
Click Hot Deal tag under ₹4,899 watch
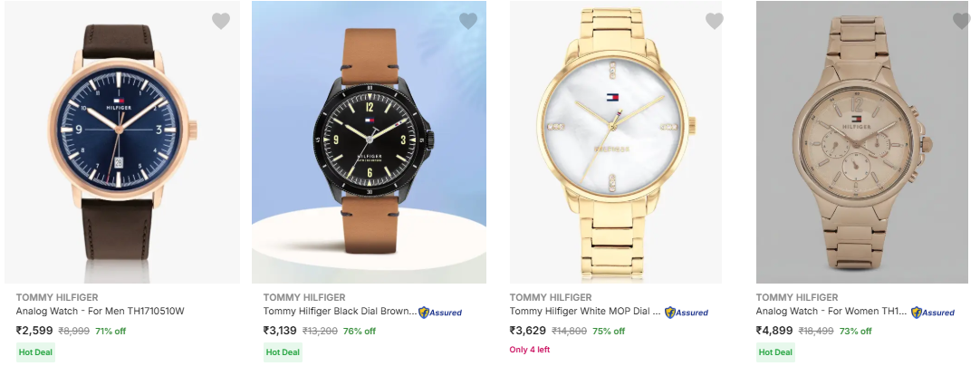pyautogui.click(x=775, y=352)
